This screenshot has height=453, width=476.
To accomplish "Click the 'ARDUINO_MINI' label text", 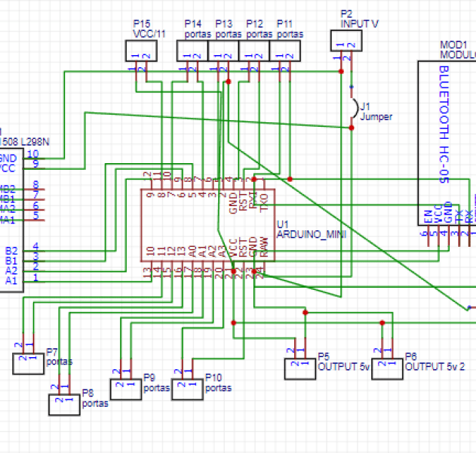I will [x=312, y=235].
